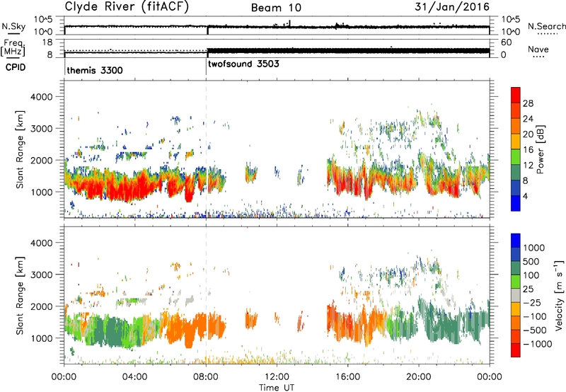Click the '04:00' time axis label
The height and width of the screenshot is (392, 566).
[134, 377]
